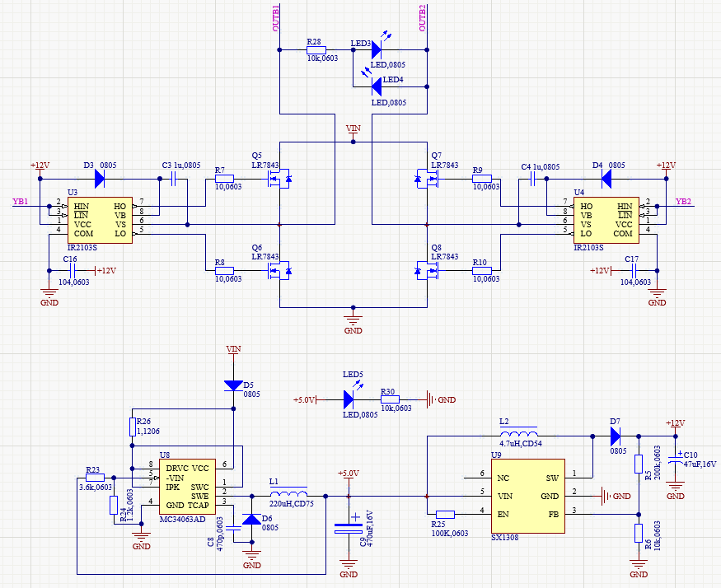Select inductor L2 4.7uH coil

click(x=518, y=432)
